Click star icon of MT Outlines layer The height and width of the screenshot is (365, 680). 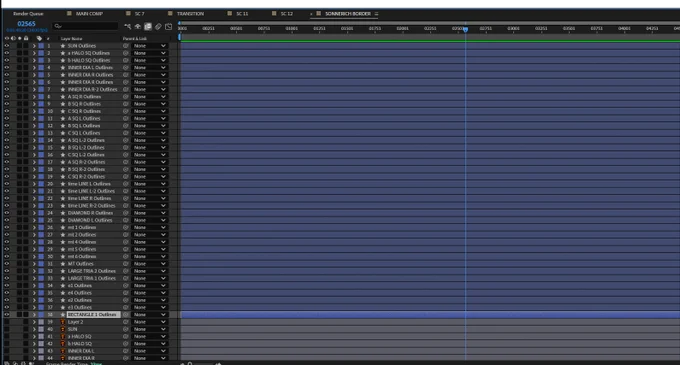pyautogui.click(x=63, y=264)
